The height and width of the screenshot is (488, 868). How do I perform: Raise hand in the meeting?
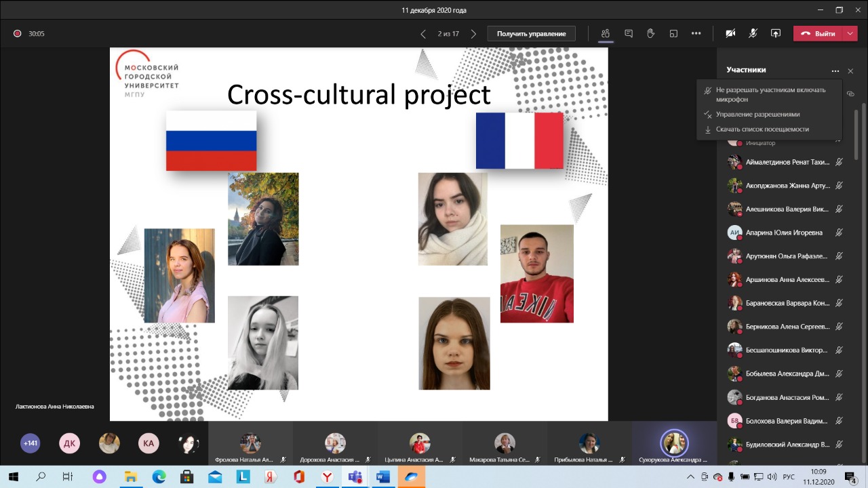(x=651, y=33)
